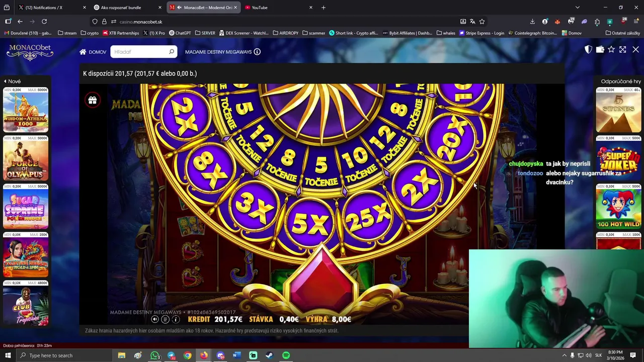Open the list all tabs dropdown
Viewport: 644px width, 362px height.
(x=578, y=8)
